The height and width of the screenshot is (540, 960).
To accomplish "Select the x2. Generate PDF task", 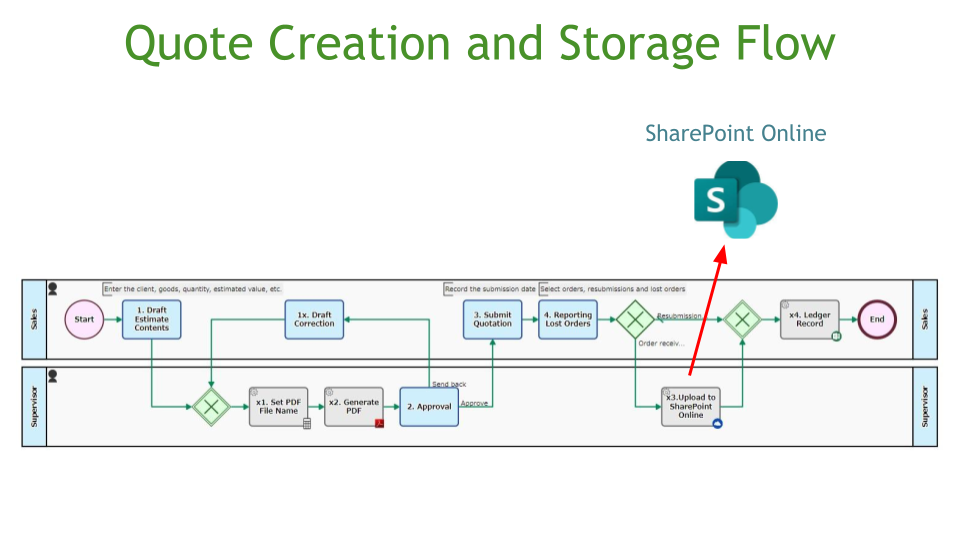I will 354,407.
